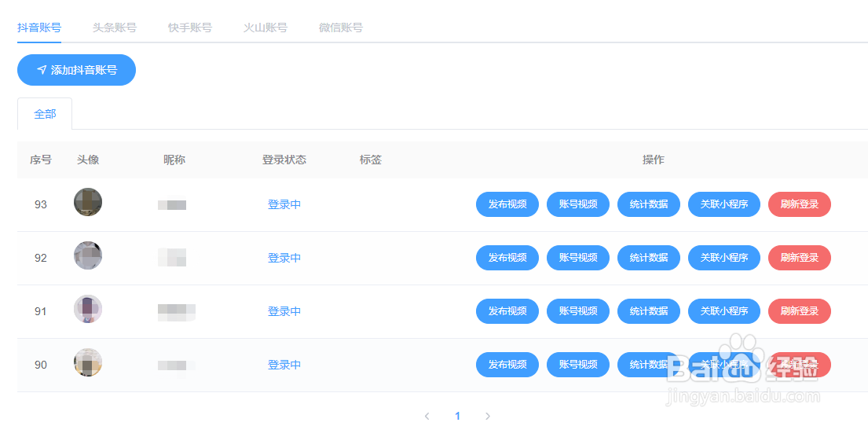Click 登录中 status of account 90
868x426 pixels.
coord(284,365)
